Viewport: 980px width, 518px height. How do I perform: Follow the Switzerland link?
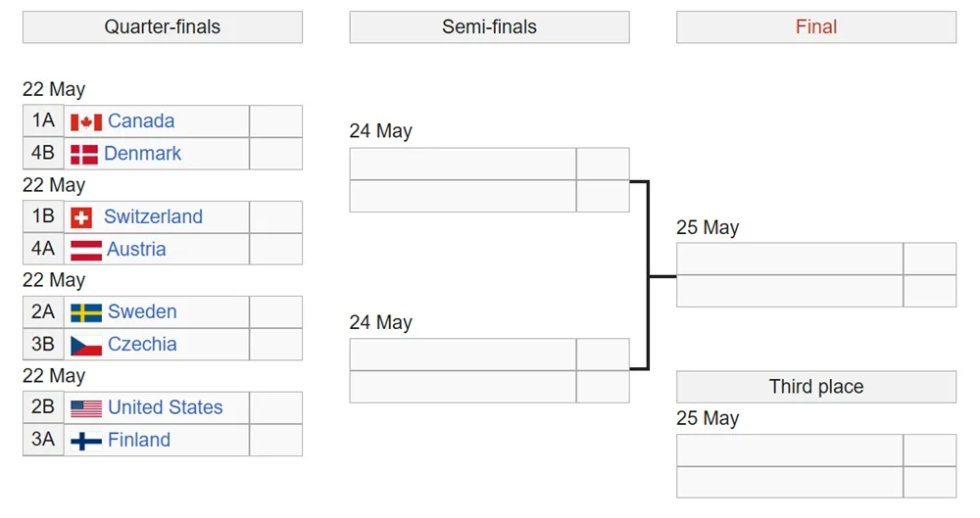(153, 216)
